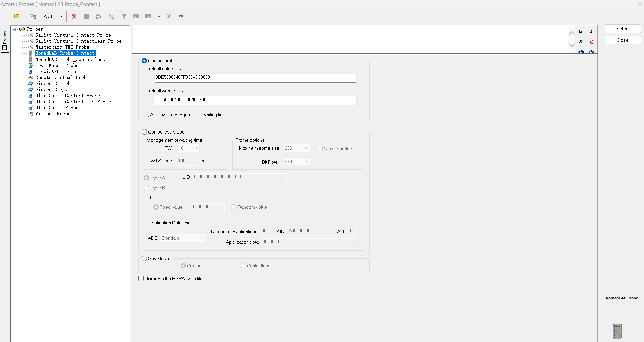The image size is (644, 342).
Task: Collapse the Probes tree root node
Action: click(14, 29)
